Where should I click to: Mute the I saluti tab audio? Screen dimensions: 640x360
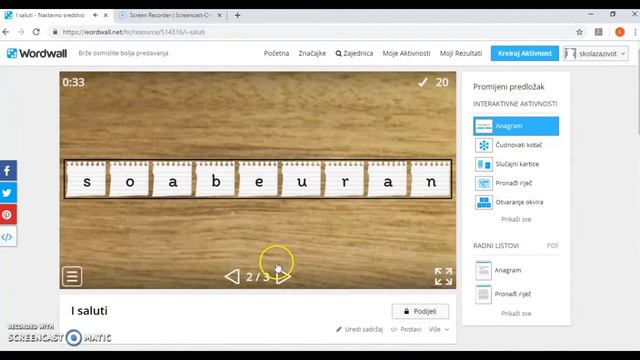[x=95, y=15]
